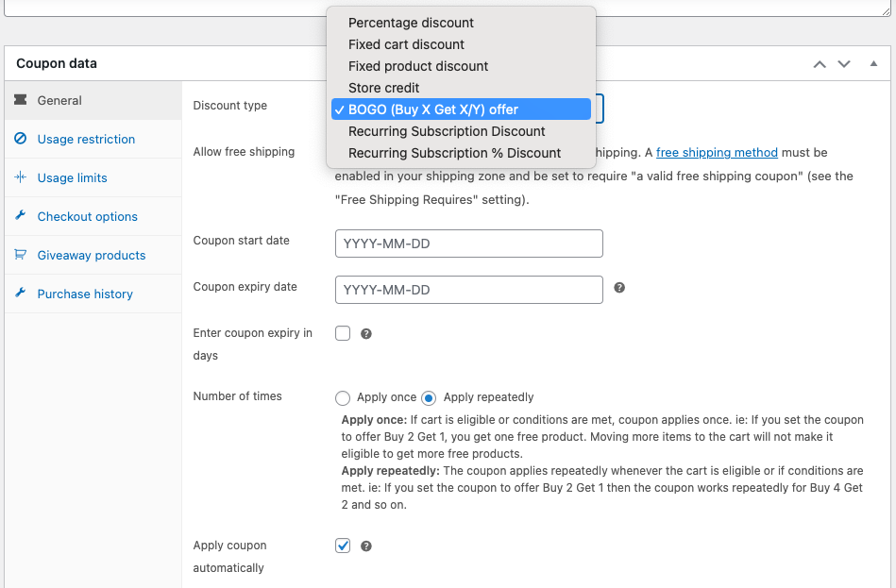Click the Usage limits icon

21,177
